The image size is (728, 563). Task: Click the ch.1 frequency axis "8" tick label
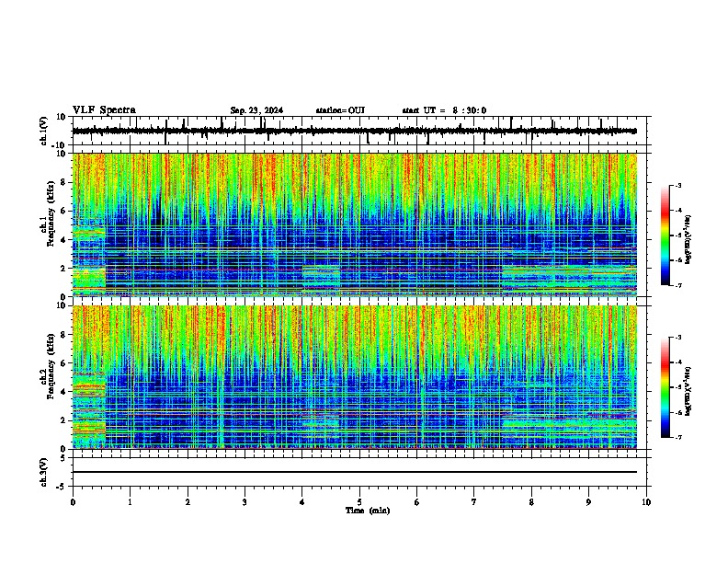63,182
